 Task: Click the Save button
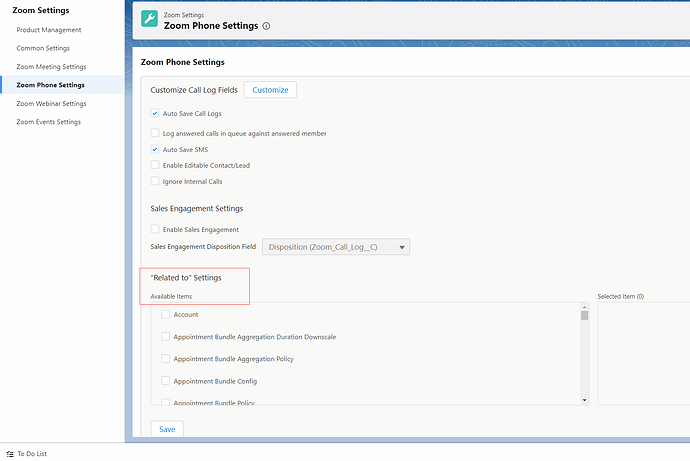point(167,429)
